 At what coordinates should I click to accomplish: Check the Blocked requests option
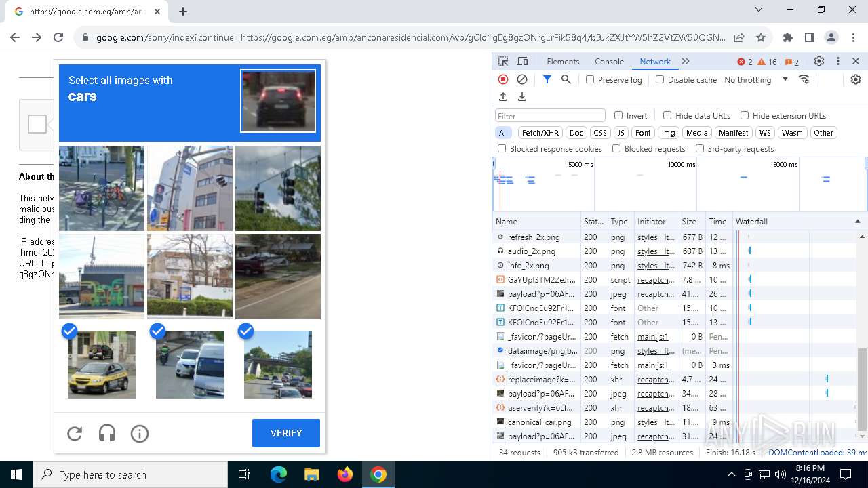(x=616, y=148)
